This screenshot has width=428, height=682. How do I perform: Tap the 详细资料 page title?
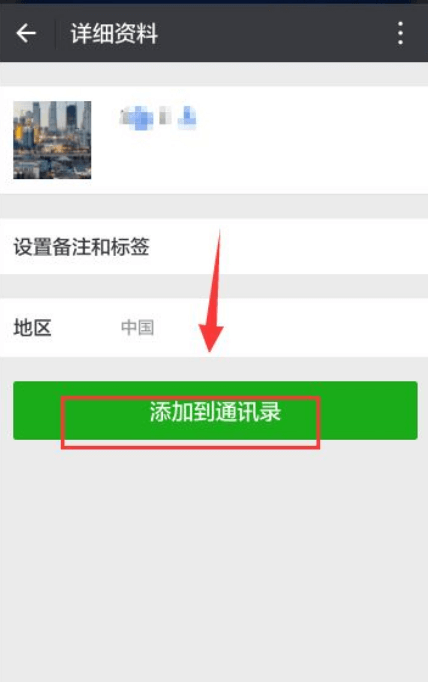tap(114, 33)
